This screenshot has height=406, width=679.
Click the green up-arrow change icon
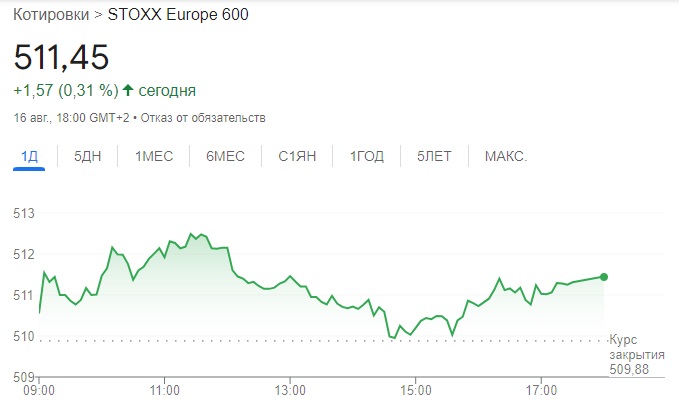point(128,90)
